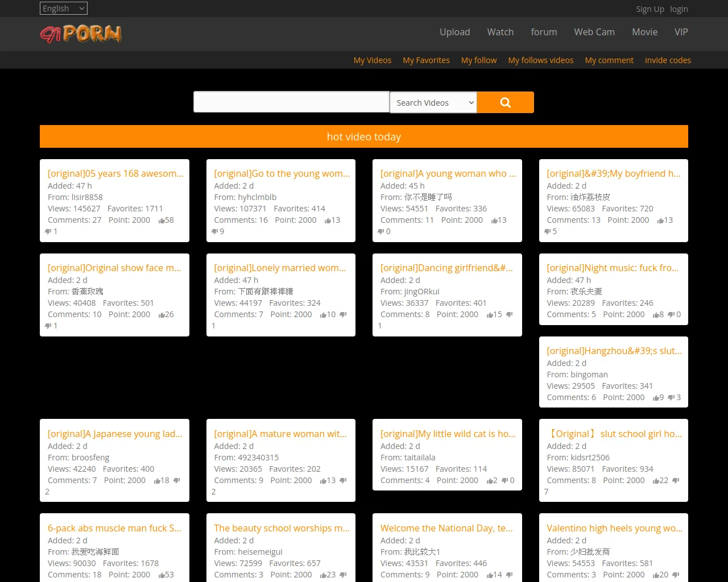This screenshot has height=582, width=728.
Task: Expand the Search Videos type dropdown
Action: pyautogui.click(x=433, y=103)
